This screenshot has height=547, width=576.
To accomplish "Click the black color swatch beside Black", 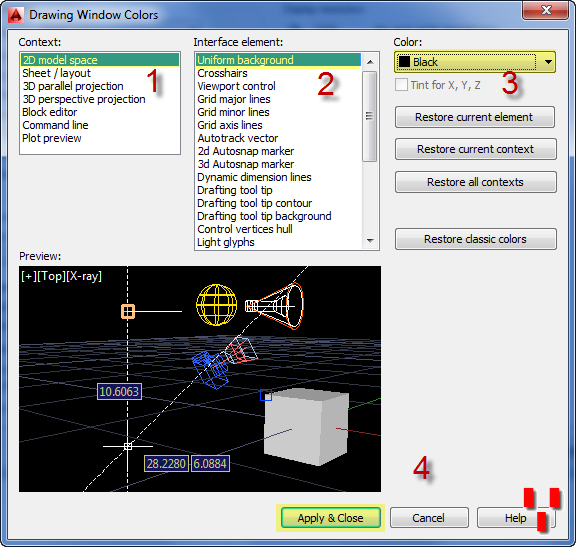I will [404, 62].
